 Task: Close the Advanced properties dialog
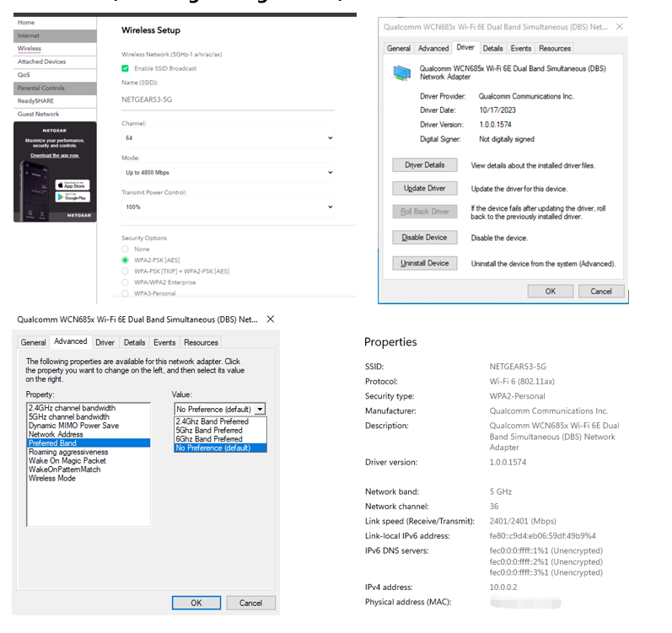[x=271, y=319]
